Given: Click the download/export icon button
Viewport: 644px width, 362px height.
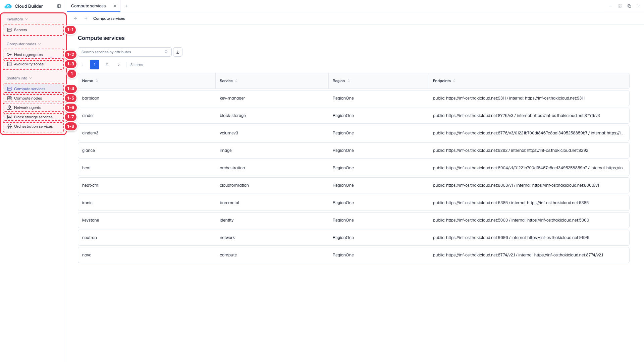Looking at the screenshot, I should coord(178,52).
